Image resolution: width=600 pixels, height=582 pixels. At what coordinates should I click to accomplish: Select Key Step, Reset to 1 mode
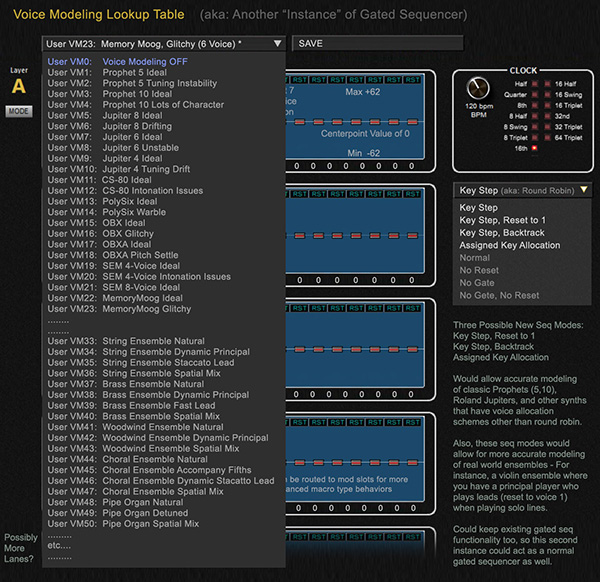click(502, 220)
